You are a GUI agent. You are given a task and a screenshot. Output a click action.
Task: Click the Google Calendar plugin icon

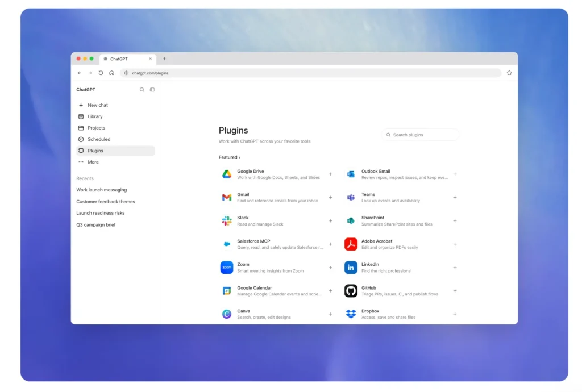point(227,291)
